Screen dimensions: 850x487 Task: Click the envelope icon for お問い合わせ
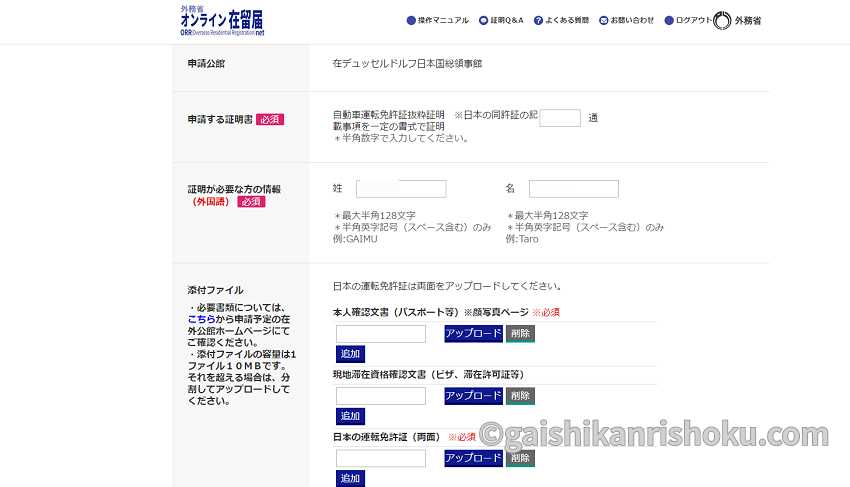[x=604, y=21]
